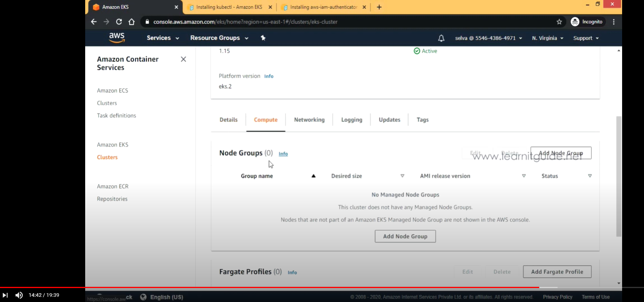
Task: Sort by AMI release version arrow
Action: coord(524,176)
